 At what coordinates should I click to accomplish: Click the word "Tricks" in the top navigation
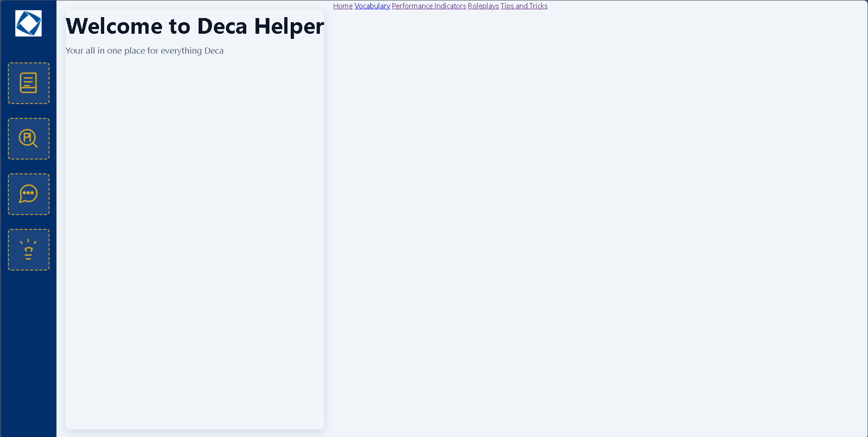pyautogui.click(x=538, y=6)
